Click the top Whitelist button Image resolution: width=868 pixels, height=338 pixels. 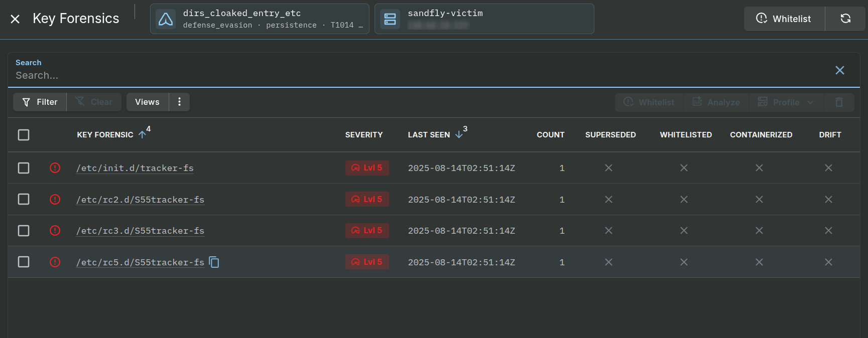tap(784, 19)
